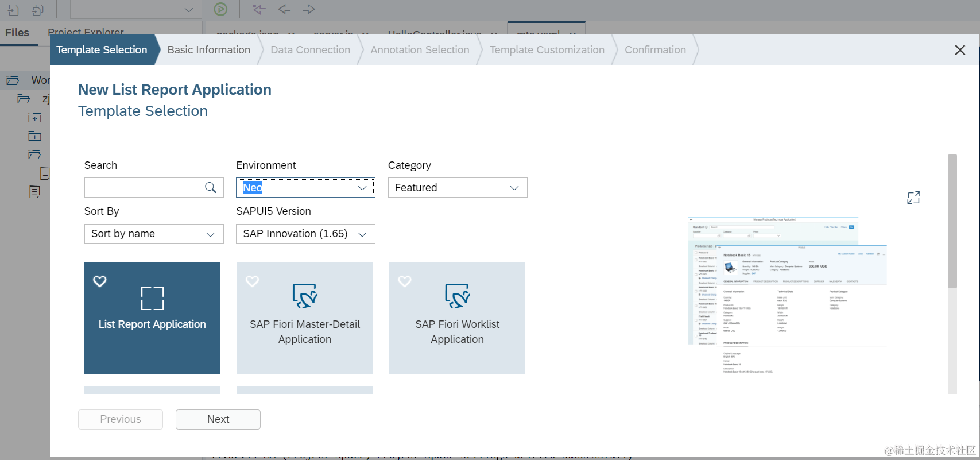Open the SAPUI5 Version dropdown

click(x=305, y=234)
